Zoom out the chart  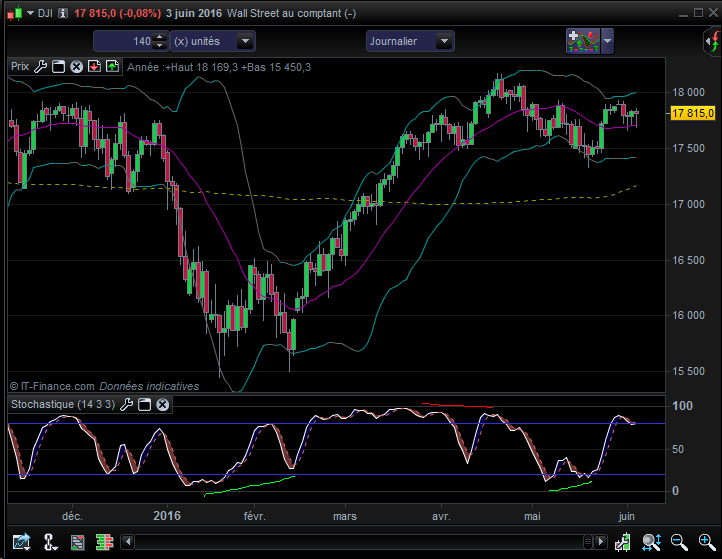click(x=679, y=542)
